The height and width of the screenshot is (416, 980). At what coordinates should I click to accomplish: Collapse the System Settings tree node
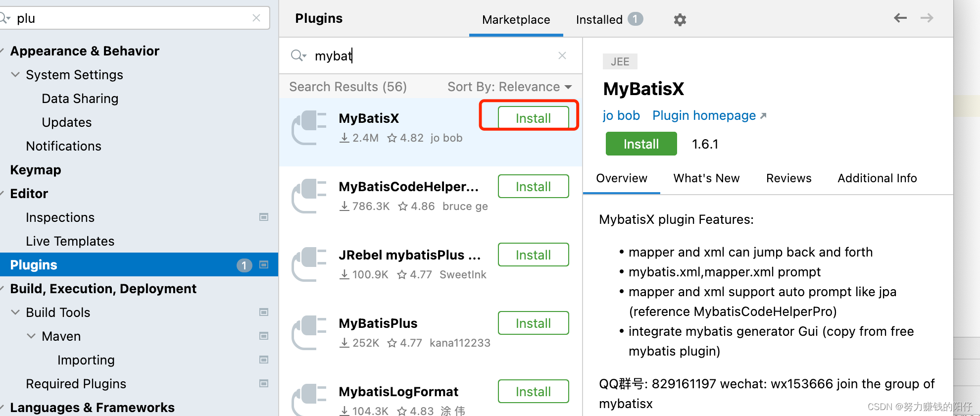point(16,75)
